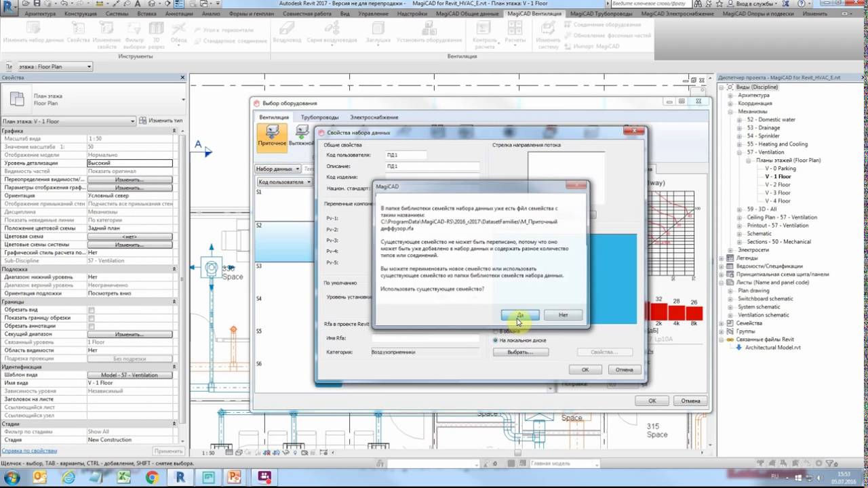Toggle Обрезать аннотации checkbox
This screenshot has height=488, width=868.
tap(92, 326)
